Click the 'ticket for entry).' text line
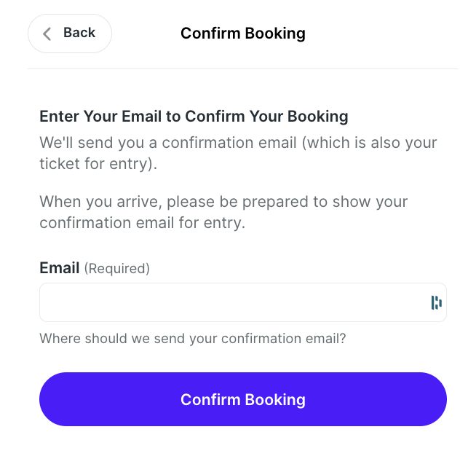This screenshot has width=476, height=475. pos(98,164)
